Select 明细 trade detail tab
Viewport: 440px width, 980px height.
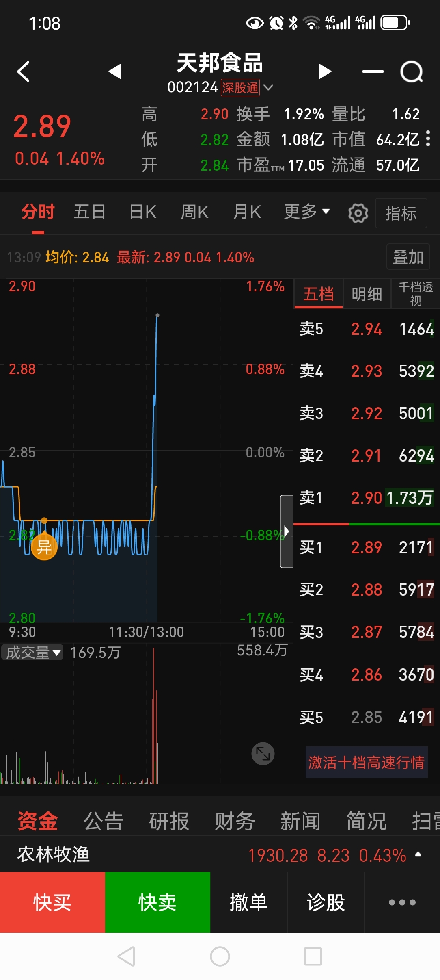367,294
